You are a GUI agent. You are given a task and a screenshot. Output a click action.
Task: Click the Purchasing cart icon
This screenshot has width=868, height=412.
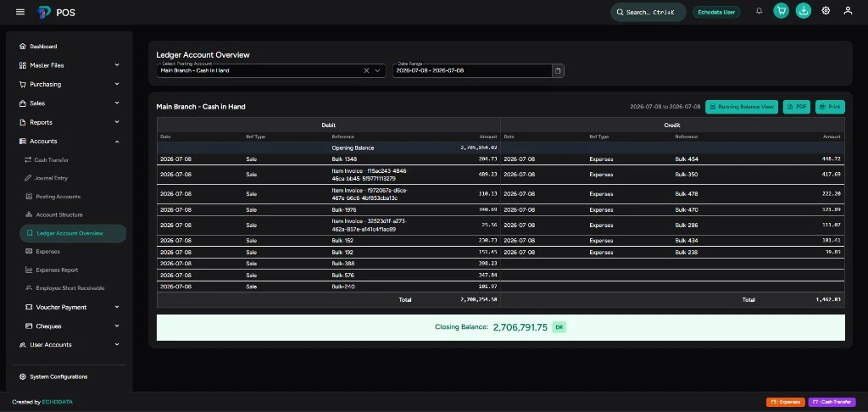point(23,84)
